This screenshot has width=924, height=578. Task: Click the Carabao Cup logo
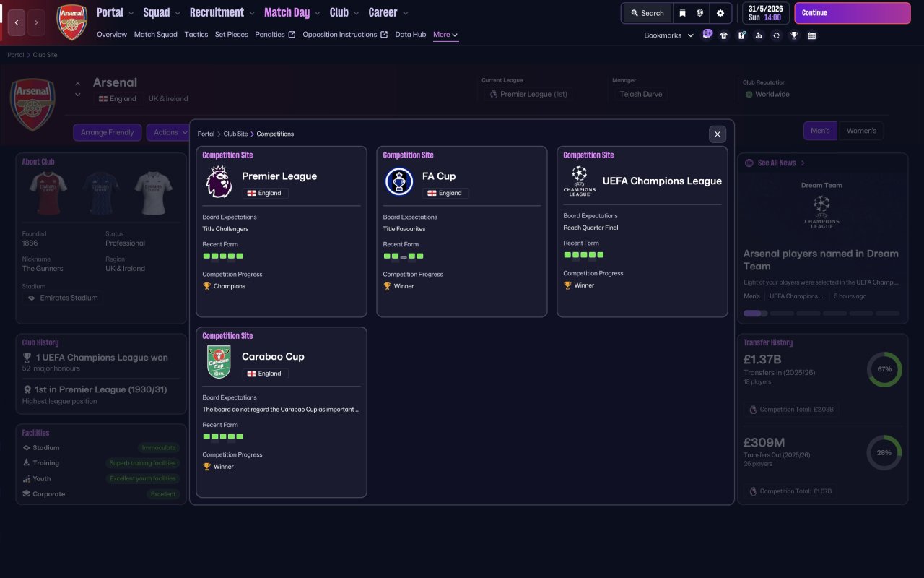(x=219, y=362)
